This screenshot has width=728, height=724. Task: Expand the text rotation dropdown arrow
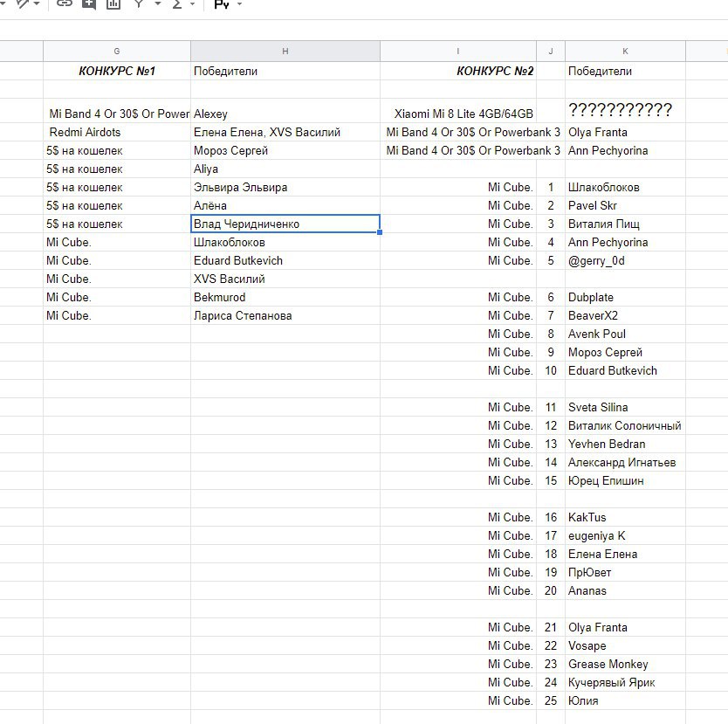tap(37, 4)
